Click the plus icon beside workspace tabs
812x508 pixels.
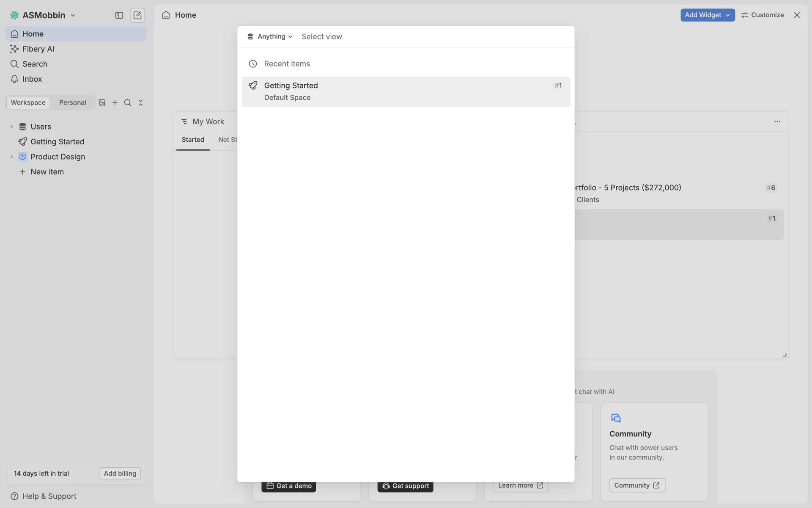coord(115,103)
